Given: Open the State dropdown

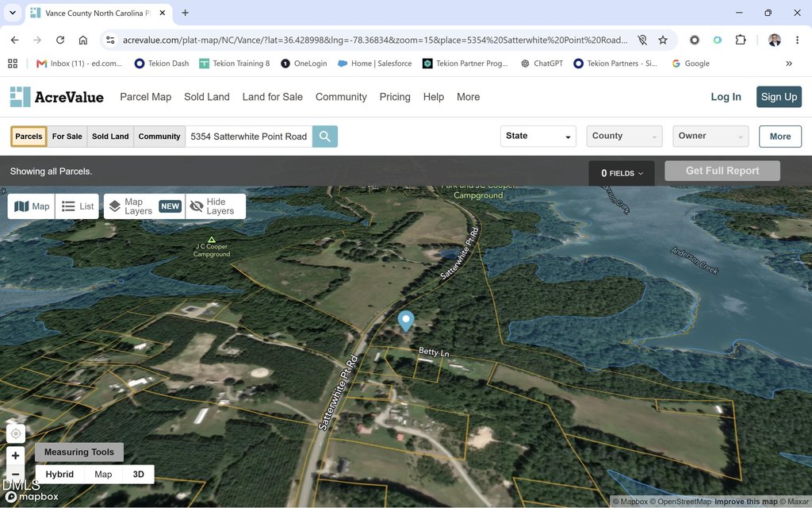Looking at the screenshot, I should pyautogui.click(x=538, y=136).
